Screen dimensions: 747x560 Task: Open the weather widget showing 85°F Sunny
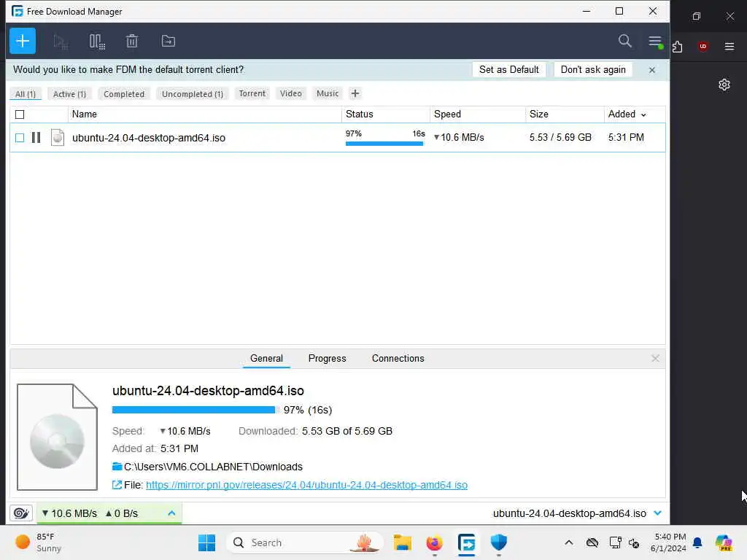point(38,542)
